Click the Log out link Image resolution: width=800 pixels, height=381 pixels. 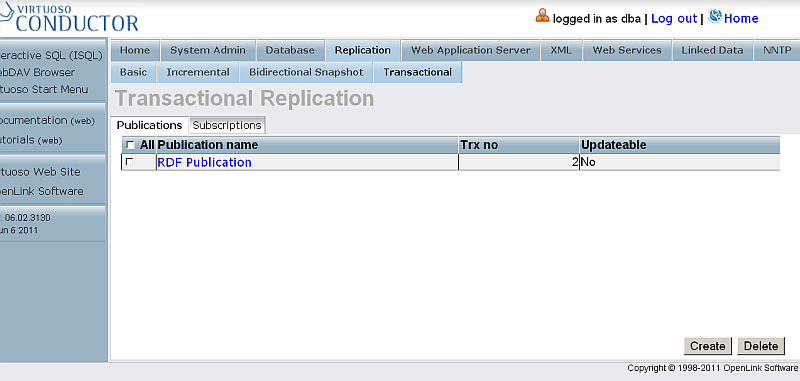click(x=674, y=18)
